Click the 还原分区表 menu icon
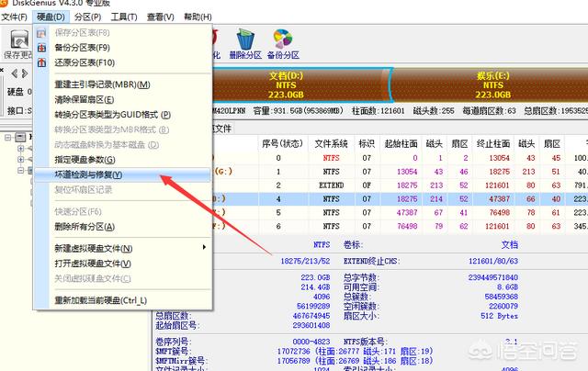Image resolution: width=588 pixels, height=371 pixels. [x=41, y=62]
